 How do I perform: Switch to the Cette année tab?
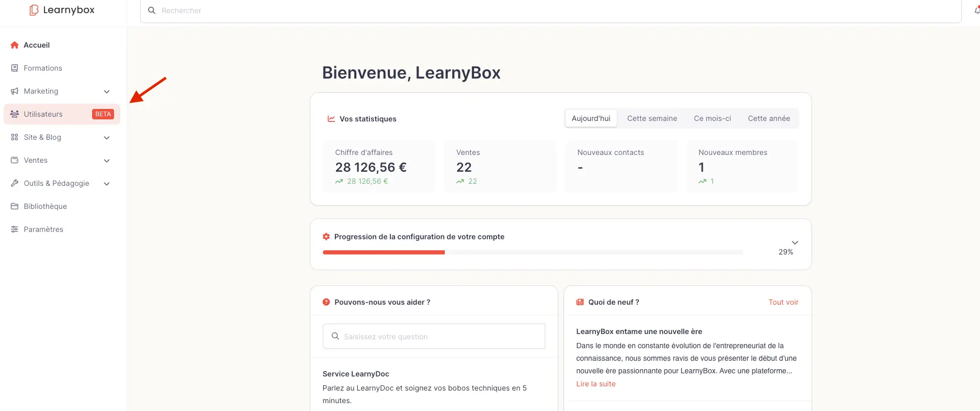[x=769, y=118]
